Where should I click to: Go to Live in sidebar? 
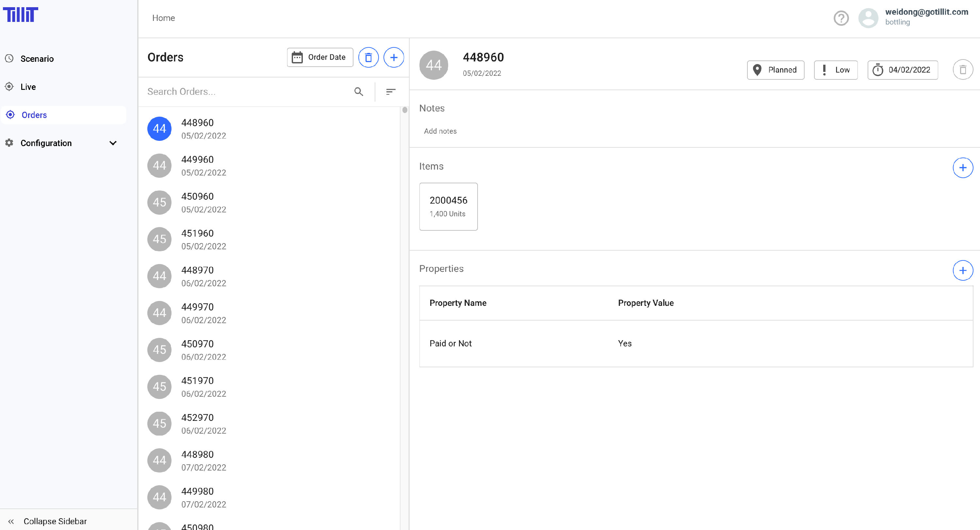coord(28,87)
